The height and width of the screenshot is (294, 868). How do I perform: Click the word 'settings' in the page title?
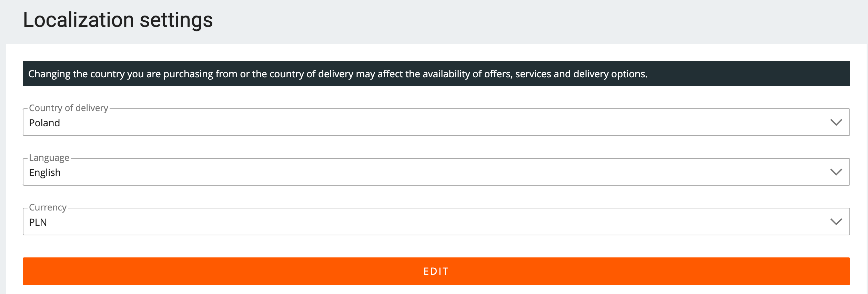coord(176,21)
